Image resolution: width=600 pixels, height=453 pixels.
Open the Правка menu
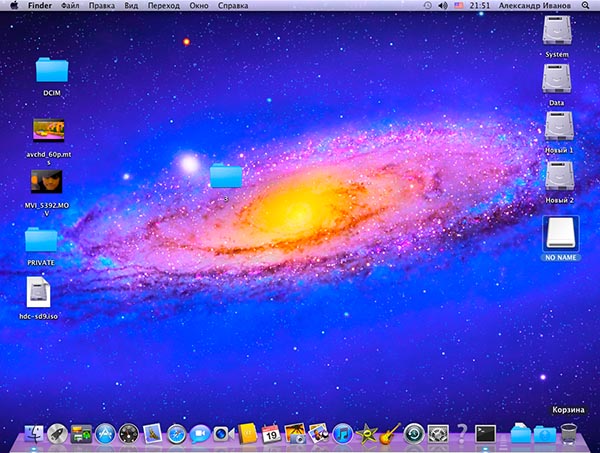tap(101, 5)
